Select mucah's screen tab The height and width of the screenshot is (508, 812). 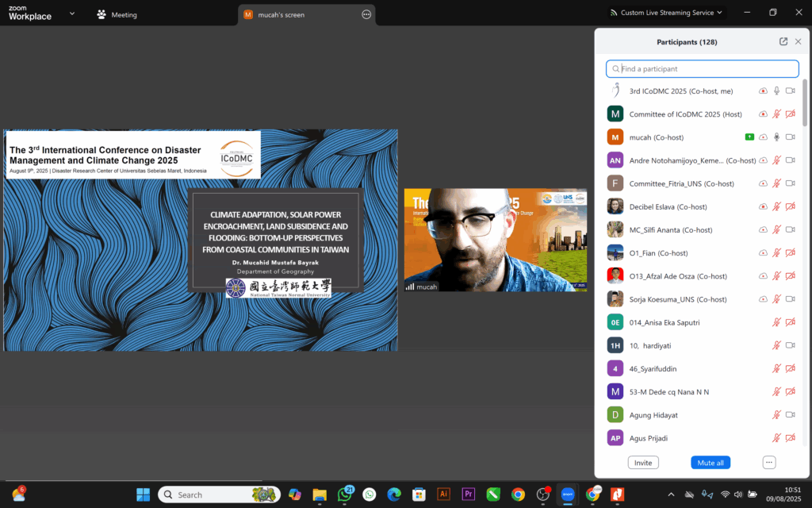[280, 14]
